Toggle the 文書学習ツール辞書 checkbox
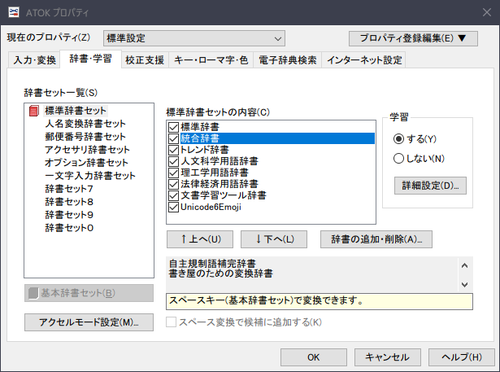 [x=173, y=195]
